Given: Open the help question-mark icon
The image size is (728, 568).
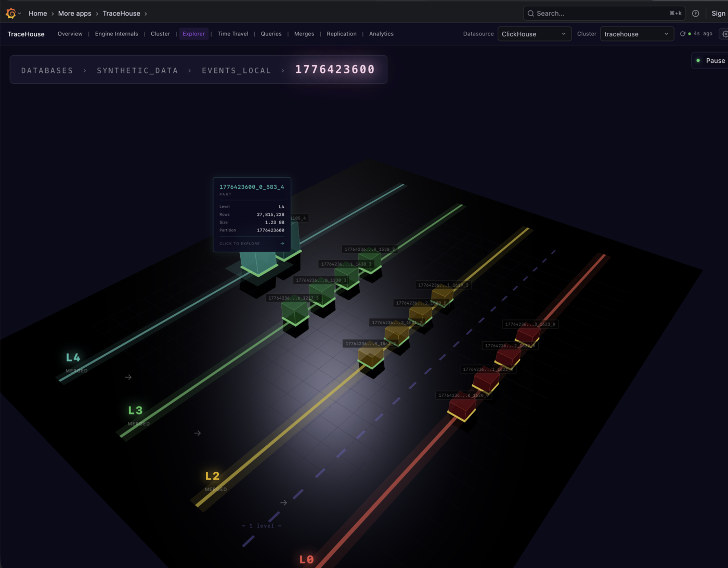Looking at the screenshot, I should click(695, 14).
